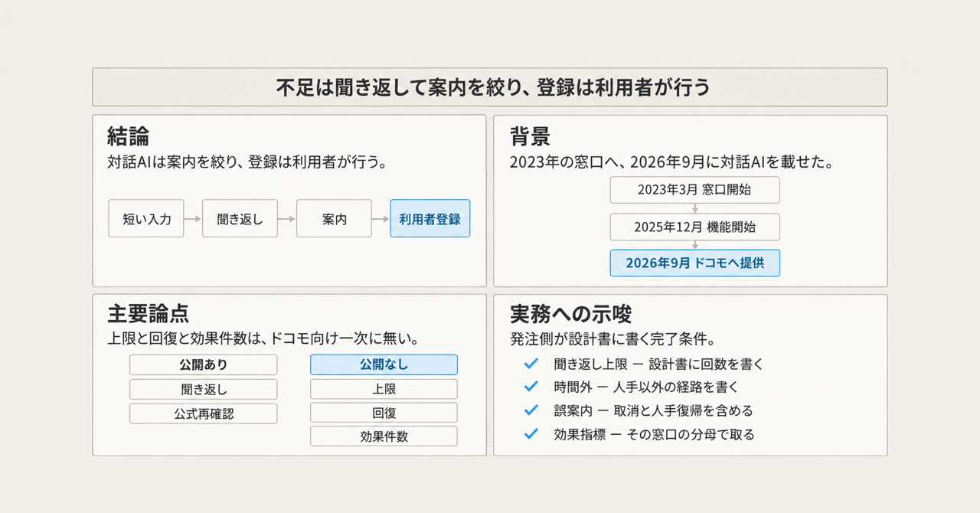Click the 結論 heading
This screenshot has width=980, height=513.
[x=128, y=137]
